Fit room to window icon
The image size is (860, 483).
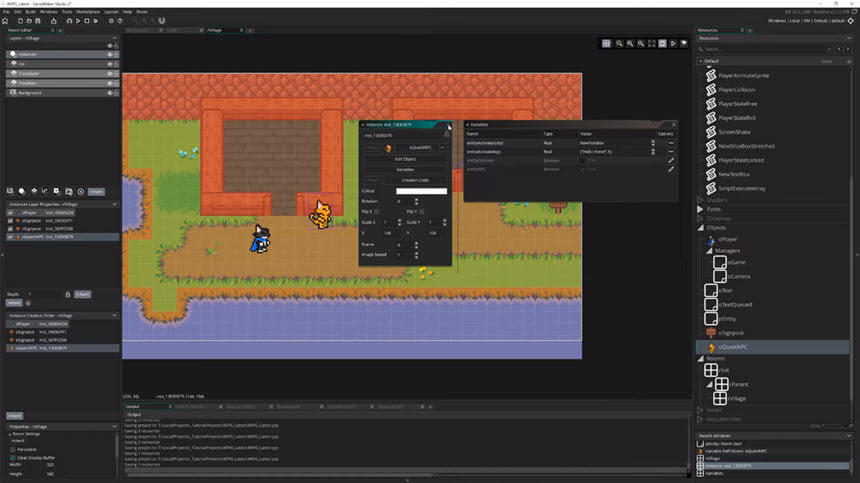(652, 43)
